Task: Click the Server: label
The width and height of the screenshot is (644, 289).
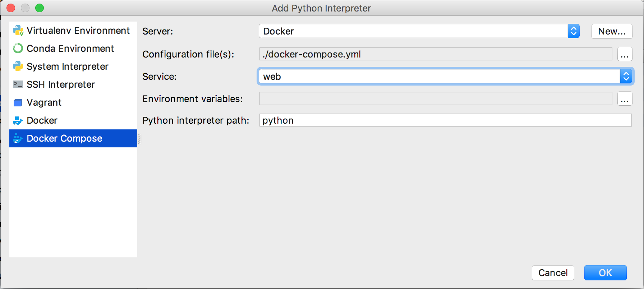Action: tap(157, 31)
